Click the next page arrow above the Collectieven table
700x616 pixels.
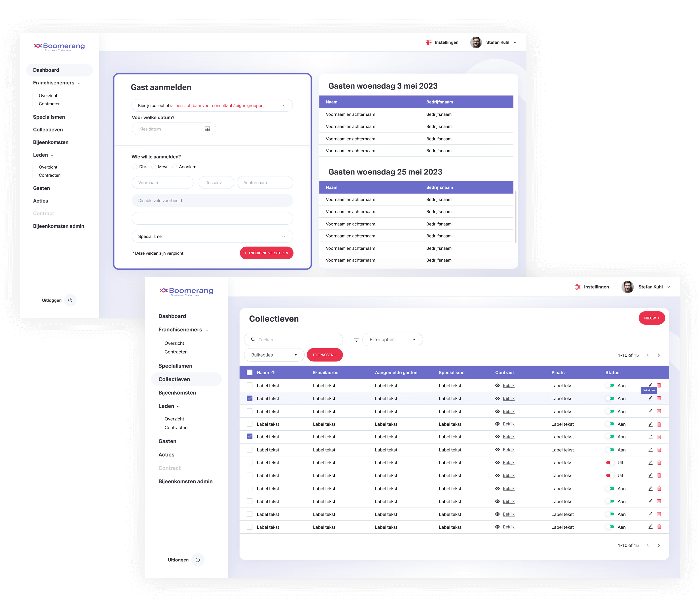[659, 355]
